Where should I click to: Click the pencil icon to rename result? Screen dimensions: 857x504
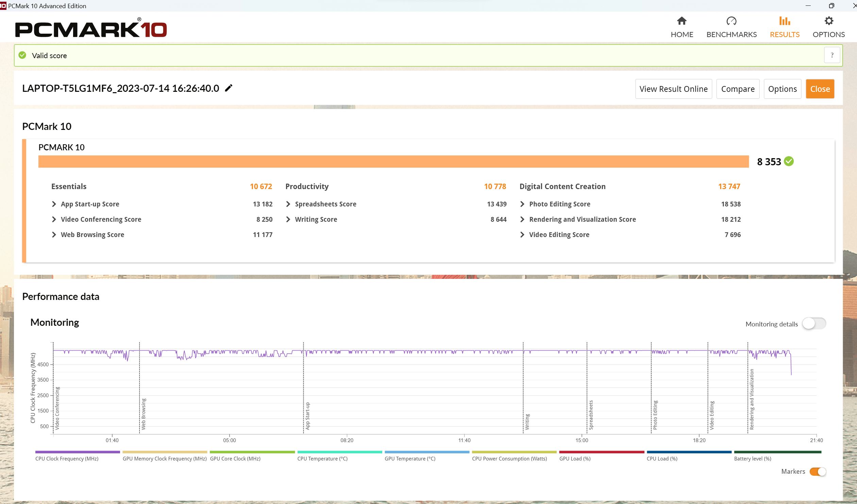[229, 88]
